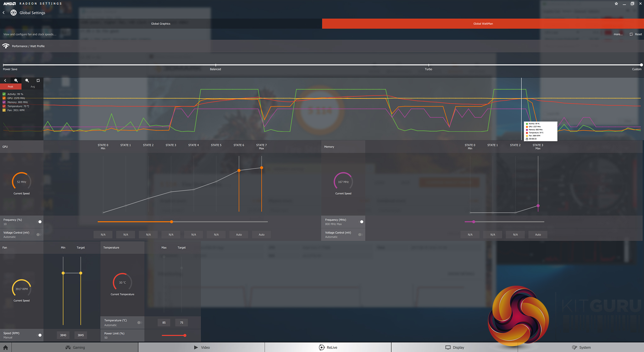Click the Power Limit slider handle
This screenshot has height=352, width=644.
pyautogui.click(x=185, y=335)
